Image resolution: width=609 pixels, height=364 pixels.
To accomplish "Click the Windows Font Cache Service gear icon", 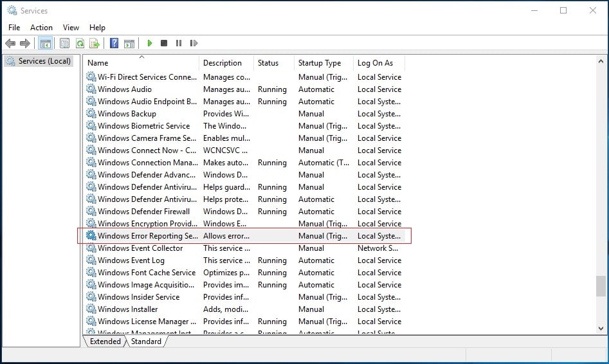I will (91, 272).
